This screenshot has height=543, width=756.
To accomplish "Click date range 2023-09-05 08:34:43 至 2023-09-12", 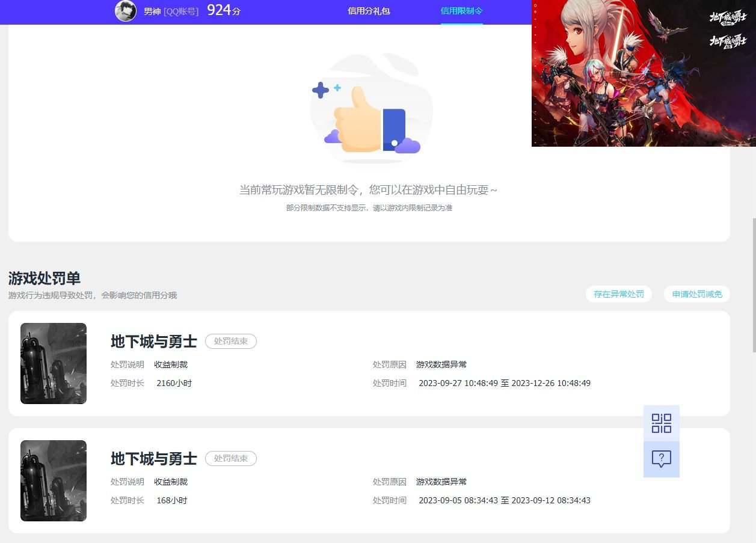I will pos(505,500).
